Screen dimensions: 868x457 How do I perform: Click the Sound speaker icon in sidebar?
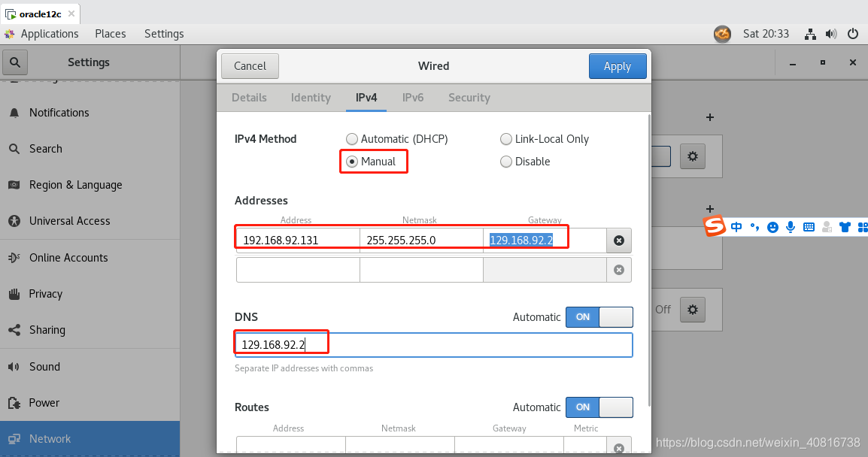pyautogui.click(x=14, y=366)
